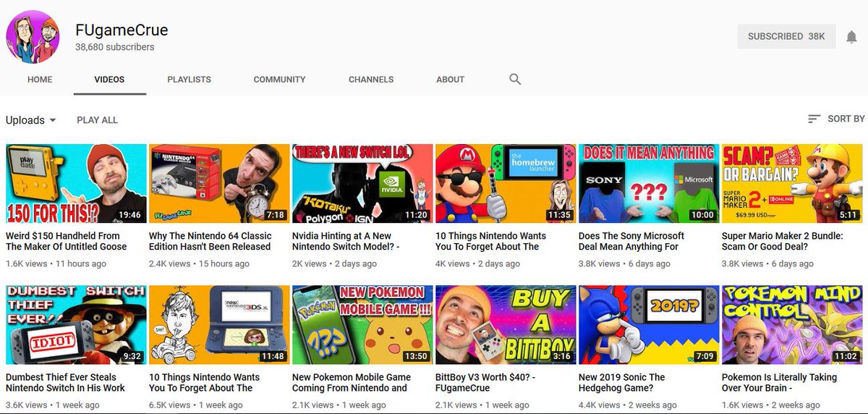Open Weird $150 Handheld video thumbnail
This screenshot has width=868, height=414.
pyautogui.click(x=76, y=183)
